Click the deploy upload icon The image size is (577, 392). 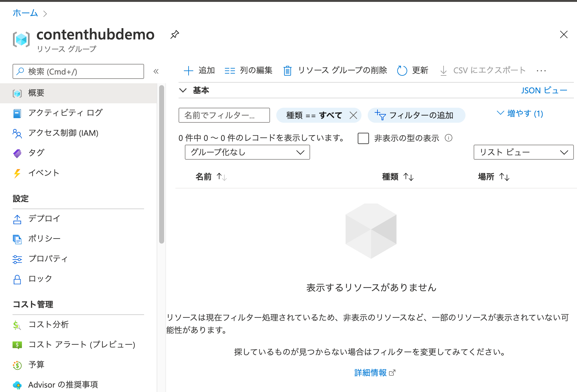pos(17,219)
